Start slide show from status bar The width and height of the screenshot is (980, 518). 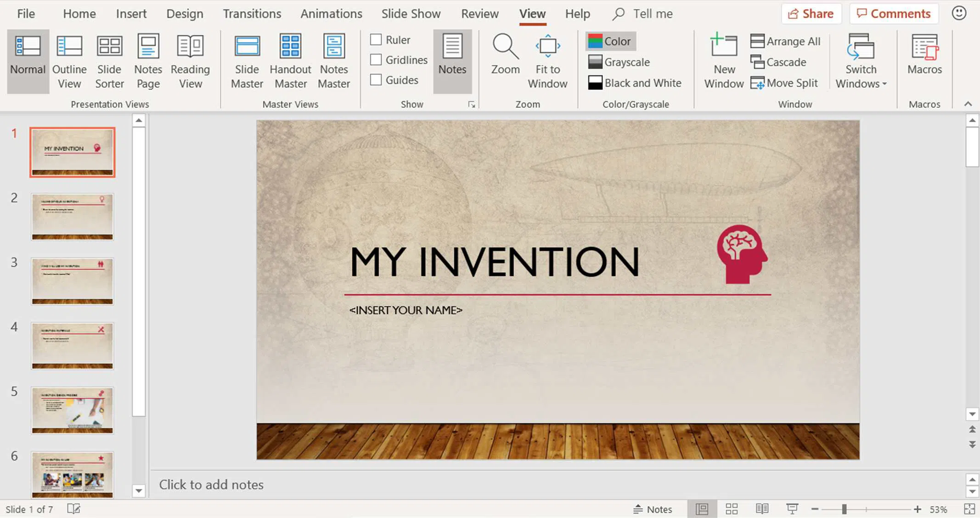(792, 509)
